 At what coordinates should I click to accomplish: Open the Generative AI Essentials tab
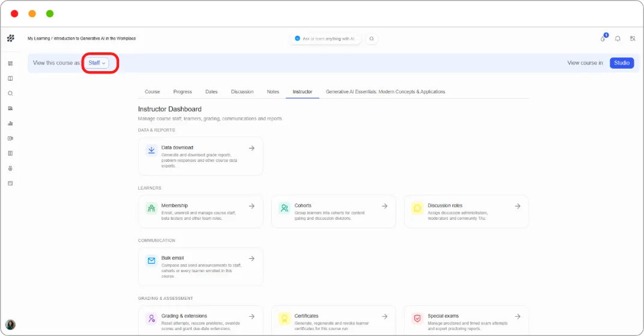[385, 92]
